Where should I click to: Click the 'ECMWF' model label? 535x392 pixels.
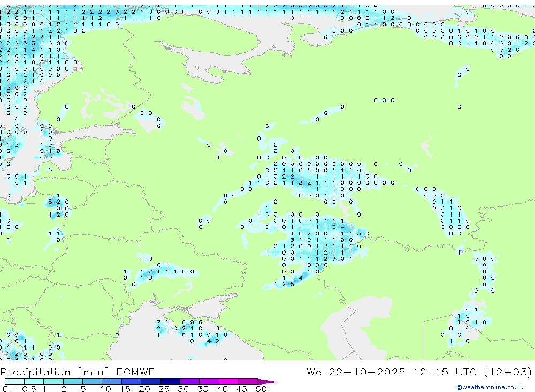click(135, 372)
